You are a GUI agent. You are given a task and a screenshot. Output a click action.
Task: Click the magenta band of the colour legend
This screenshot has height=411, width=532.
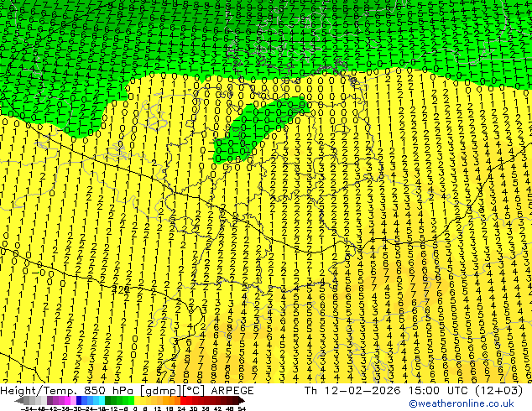click(x=67, y=400)
